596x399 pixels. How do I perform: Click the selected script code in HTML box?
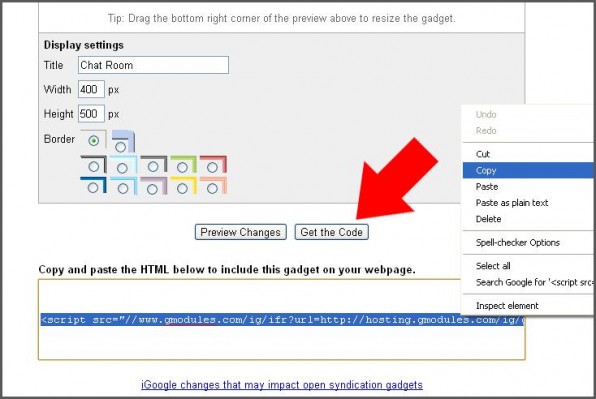tap(282, 320)
